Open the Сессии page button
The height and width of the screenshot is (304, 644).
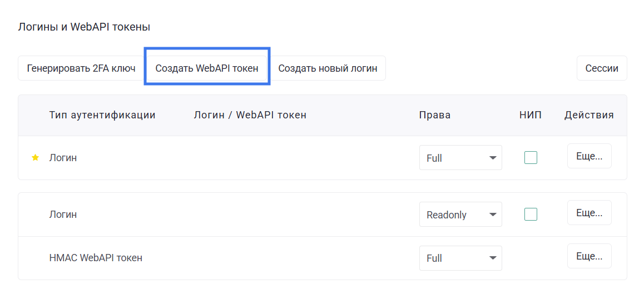click(602, 68)
